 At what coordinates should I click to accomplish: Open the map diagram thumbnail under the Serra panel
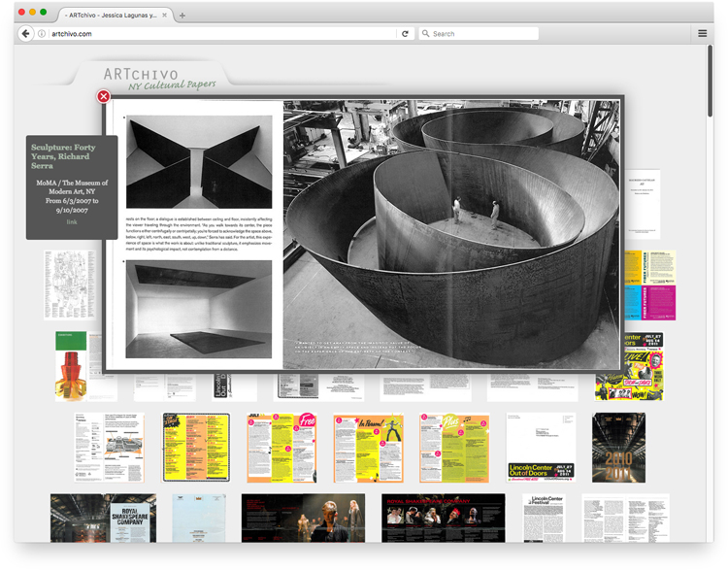tap(71, 285)
